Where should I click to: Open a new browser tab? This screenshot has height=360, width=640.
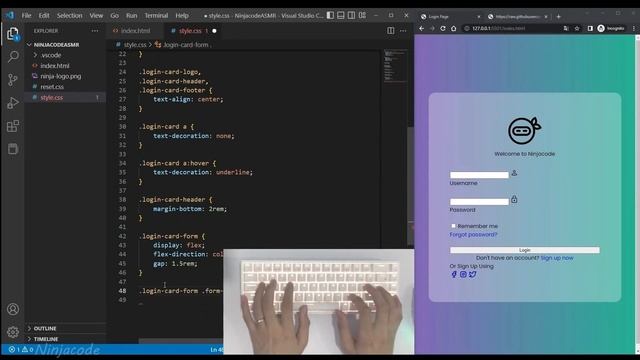point(558,17)
